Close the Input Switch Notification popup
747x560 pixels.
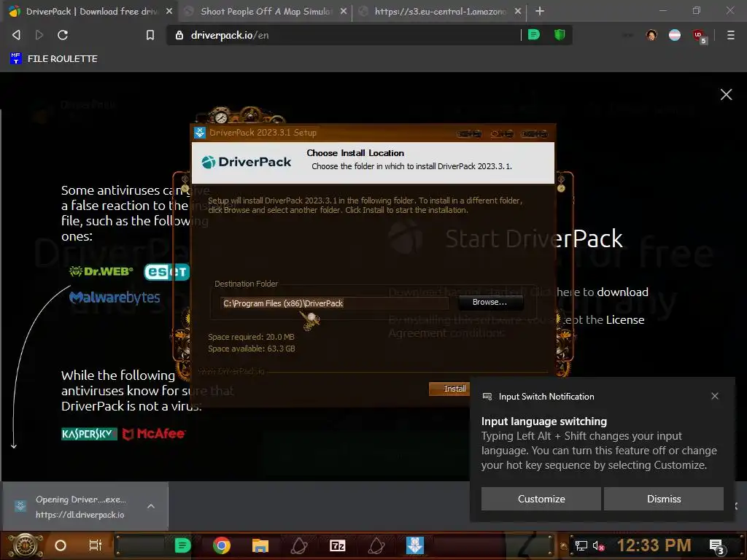click(x=715, y=396)
